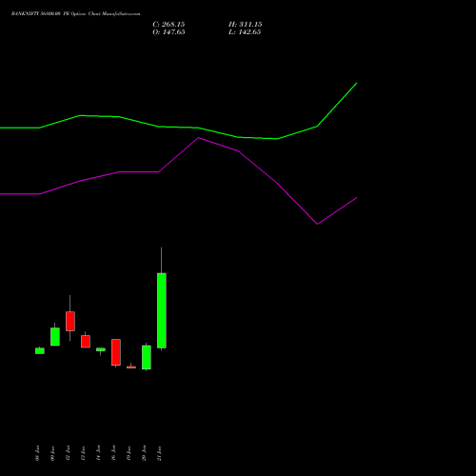Select the close value C: 268.15

pyautogui.click(x=169, y=25)
